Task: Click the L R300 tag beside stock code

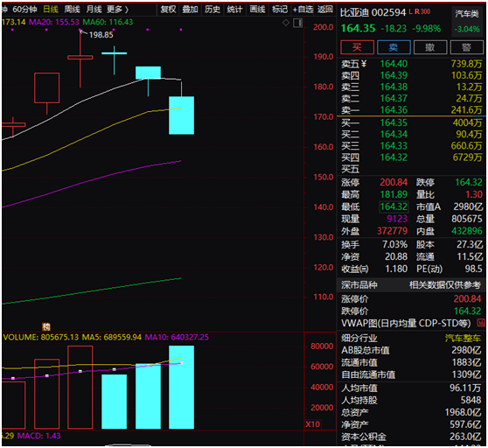Action: pos(420,12)
